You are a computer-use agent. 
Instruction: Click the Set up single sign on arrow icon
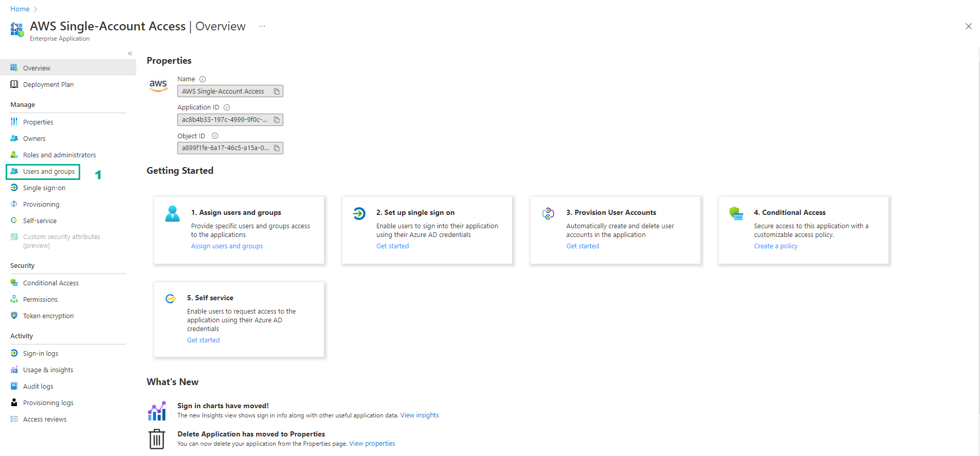coord(359,213)
